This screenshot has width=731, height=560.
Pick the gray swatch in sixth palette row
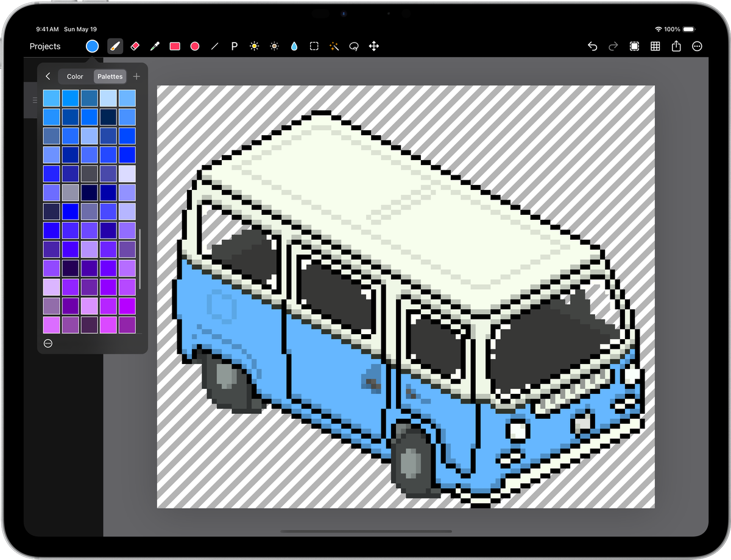pos(71,192)
